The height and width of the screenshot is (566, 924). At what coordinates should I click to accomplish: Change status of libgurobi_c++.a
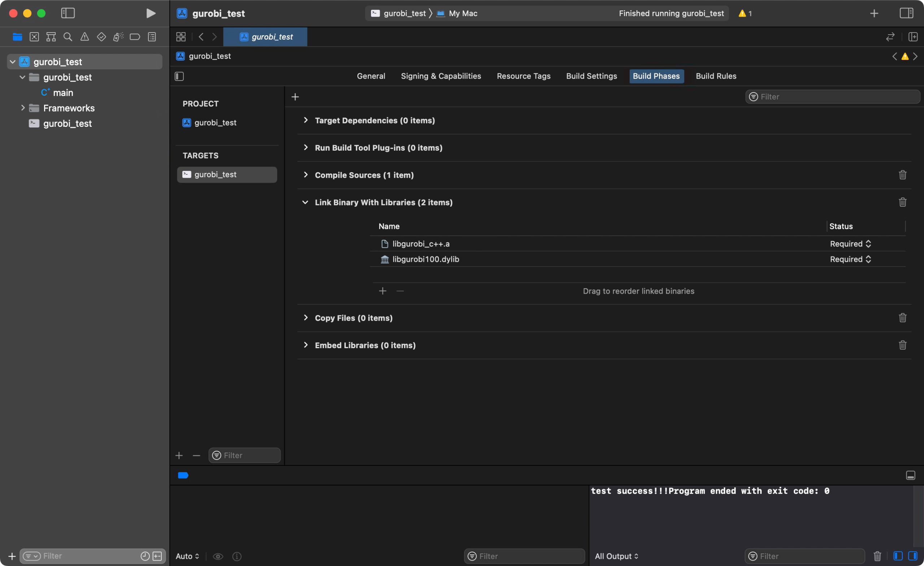point(850,244)
